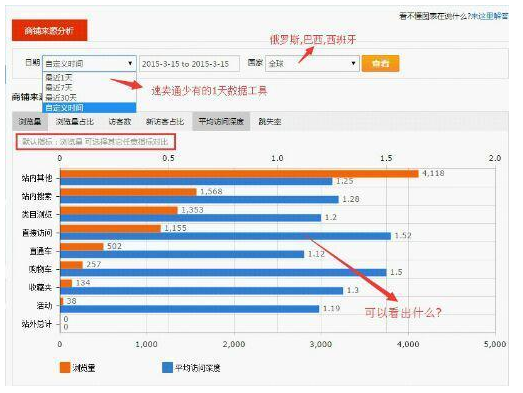The width and height of the screenshot is (523, 393).
Task: Click the blue 1.2 bar for 类目浏览
Action: [190, 218]
